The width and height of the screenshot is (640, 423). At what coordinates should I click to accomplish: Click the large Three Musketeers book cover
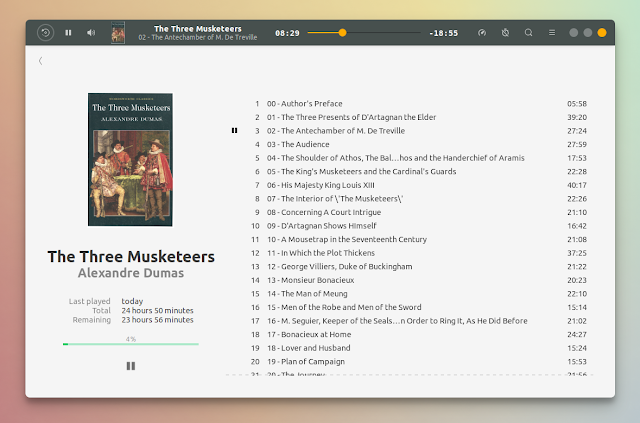[130, 159]
